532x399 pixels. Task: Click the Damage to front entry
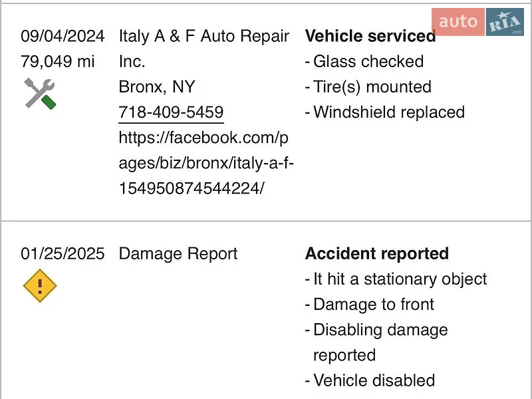tap(370, 305)
